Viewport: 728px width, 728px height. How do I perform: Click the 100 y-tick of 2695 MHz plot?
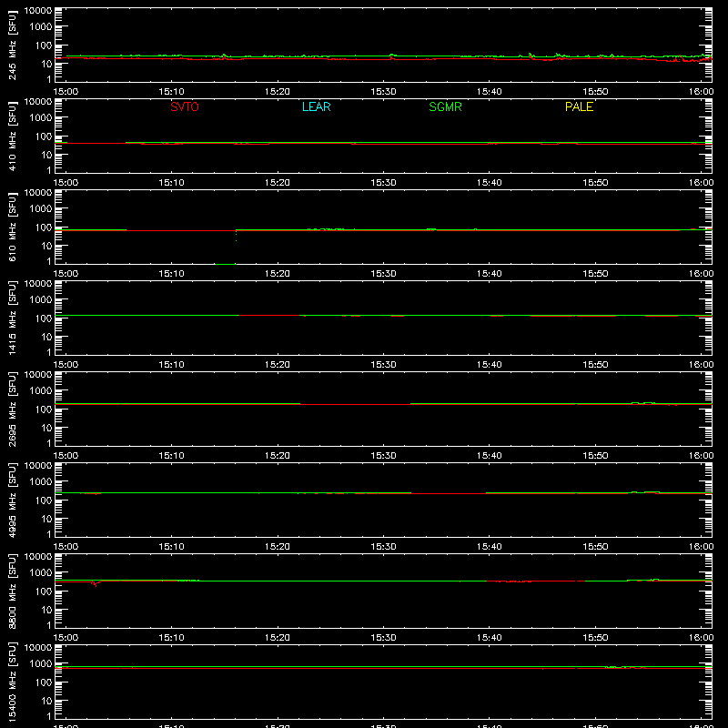[44, 409]
